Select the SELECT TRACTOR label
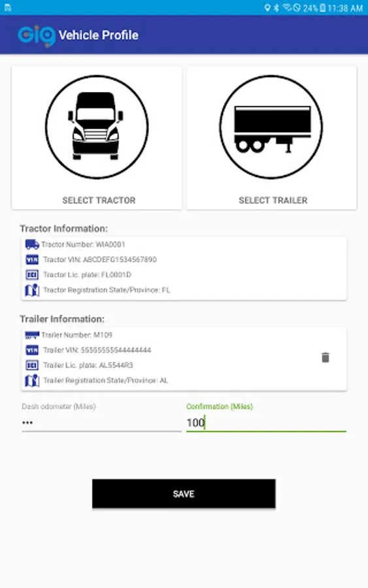368x588 pixels. coord(99,201)
